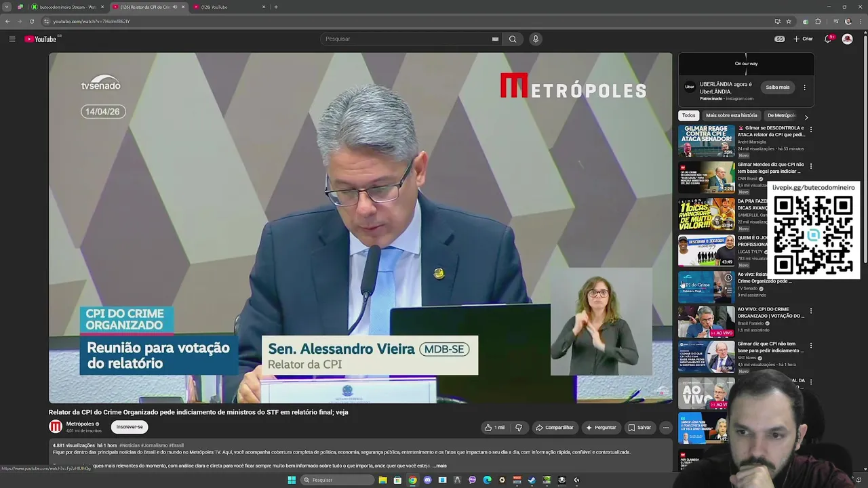Open a new browser tab
Image resolution: width=868 pixels, height=488 pixels.
point(276,7)
